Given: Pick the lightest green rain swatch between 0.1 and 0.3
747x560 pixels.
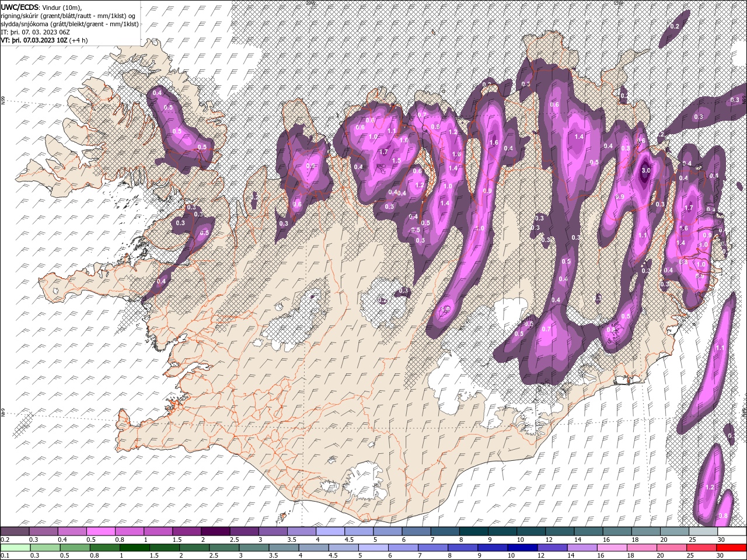Looking at the screenshot, I should pyautogui.click(x=15, y=547).
